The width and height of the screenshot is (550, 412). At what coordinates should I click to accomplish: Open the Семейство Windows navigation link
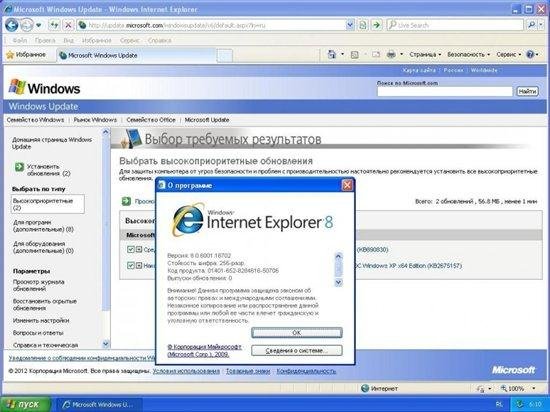coord(35,120)
